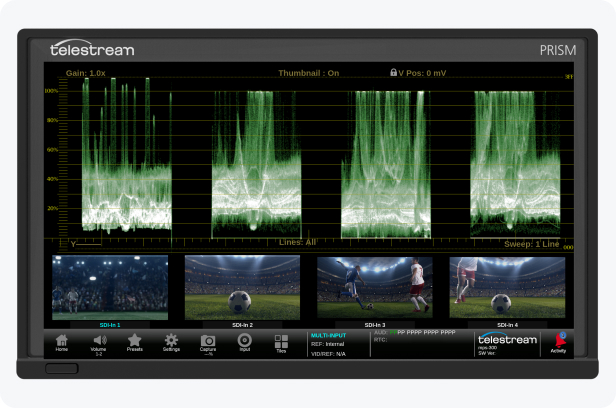616x408 pixels.
Task: Click the REF: Internal status
Action: pos(328,344)
